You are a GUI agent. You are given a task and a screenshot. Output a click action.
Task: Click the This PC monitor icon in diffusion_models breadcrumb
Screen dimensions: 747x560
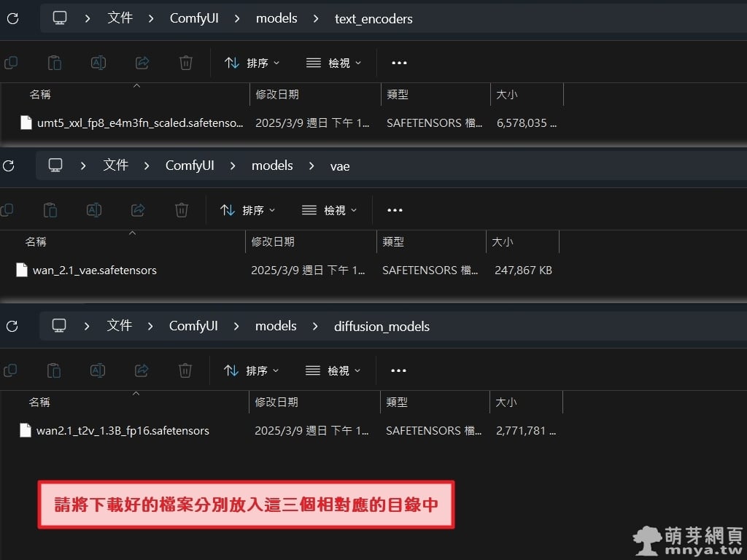tap(59, 326)
